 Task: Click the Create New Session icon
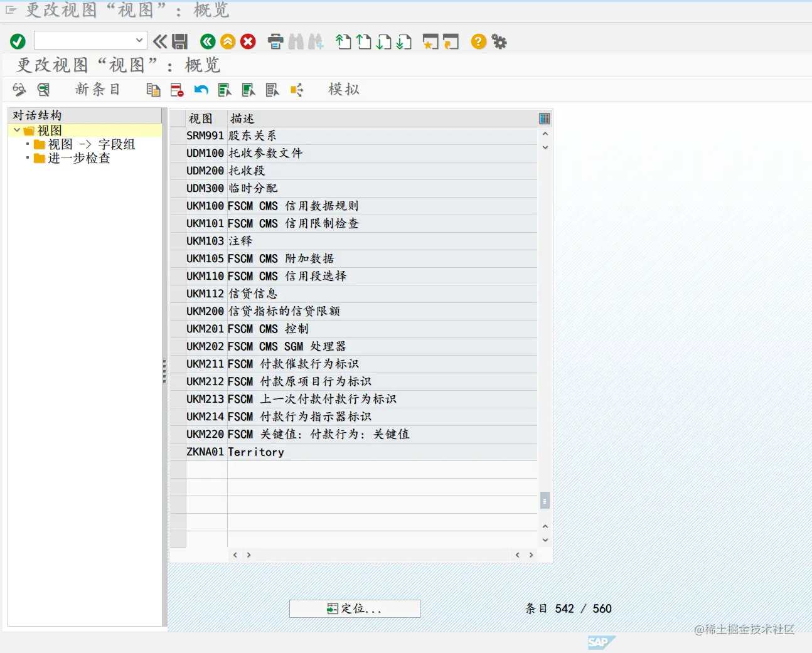point(430,41)
